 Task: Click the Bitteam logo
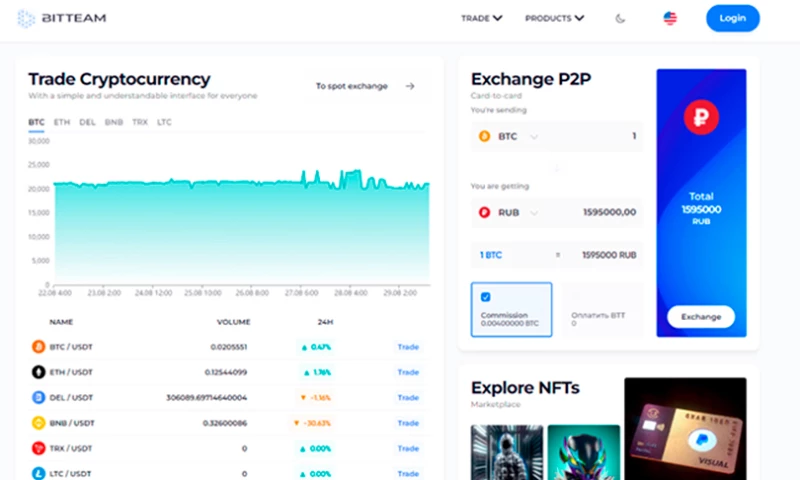click(62, 18)
